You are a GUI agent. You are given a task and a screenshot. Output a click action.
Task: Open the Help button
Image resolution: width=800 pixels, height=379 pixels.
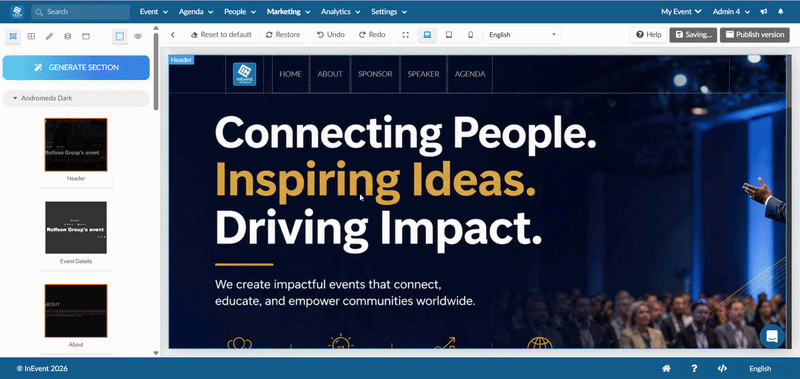tap(648, 35)
